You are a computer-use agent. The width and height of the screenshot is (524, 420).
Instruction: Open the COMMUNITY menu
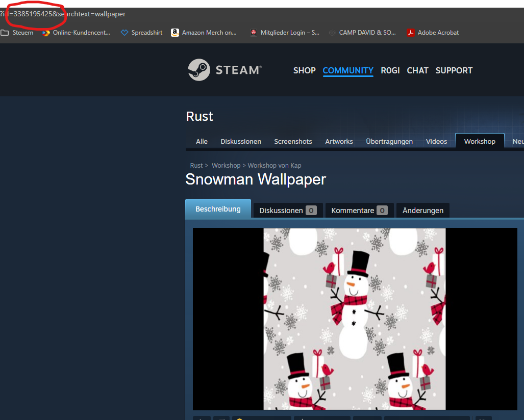[x=348, y=70]
